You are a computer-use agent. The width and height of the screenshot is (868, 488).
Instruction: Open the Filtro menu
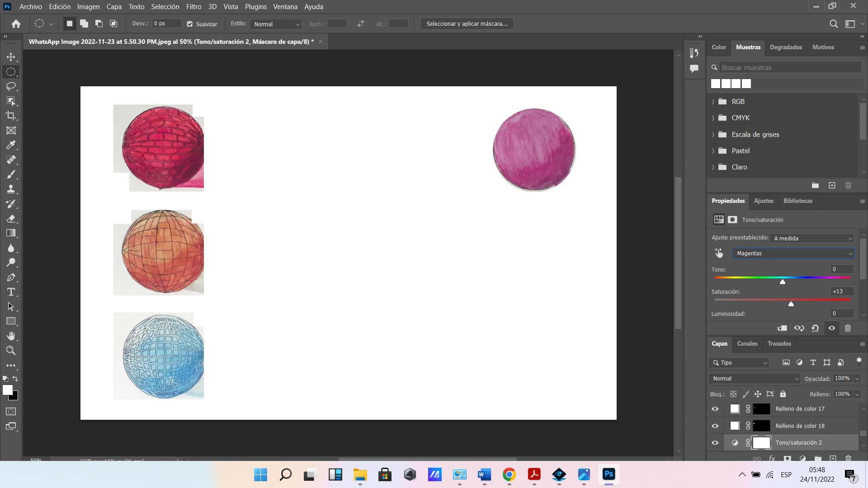(x=193, y=7)
